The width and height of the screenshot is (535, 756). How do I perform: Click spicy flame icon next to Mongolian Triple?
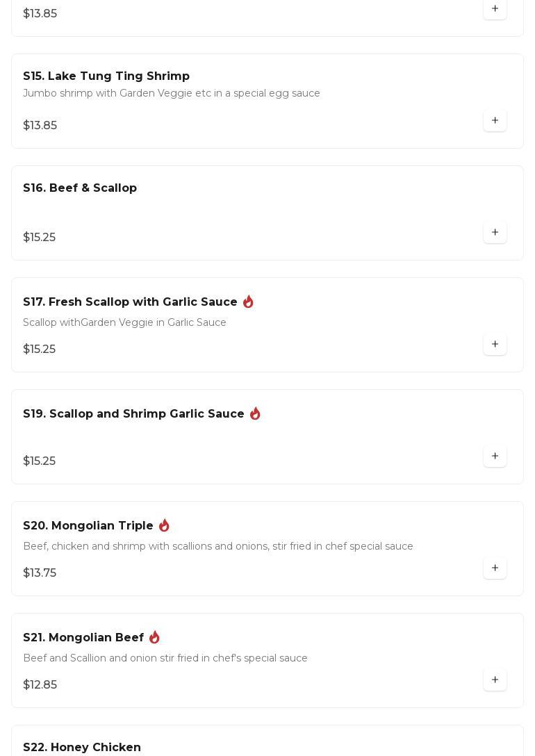point(164,525)
